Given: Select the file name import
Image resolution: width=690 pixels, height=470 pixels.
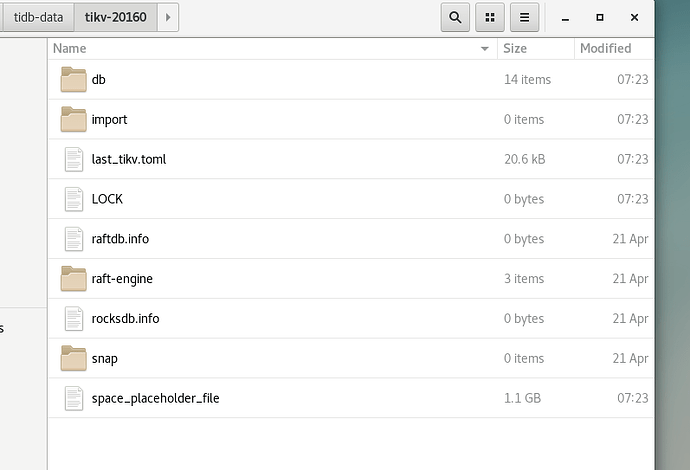Looking at the screenshot, I should click(x=109, y=120).
